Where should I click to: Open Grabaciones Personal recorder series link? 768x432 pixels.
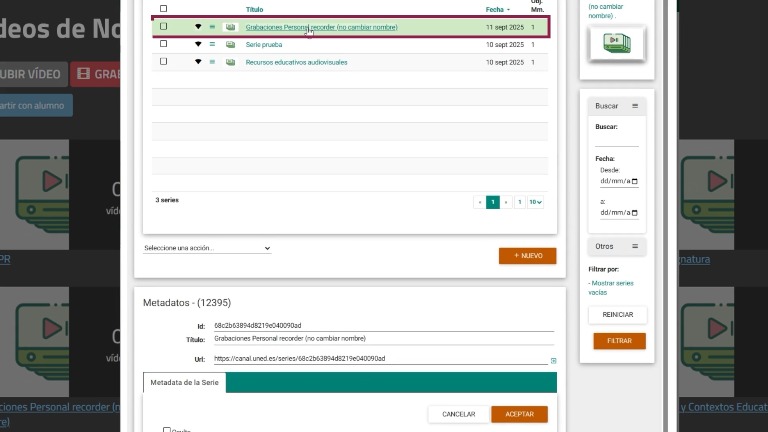click(x=321, y=27)
